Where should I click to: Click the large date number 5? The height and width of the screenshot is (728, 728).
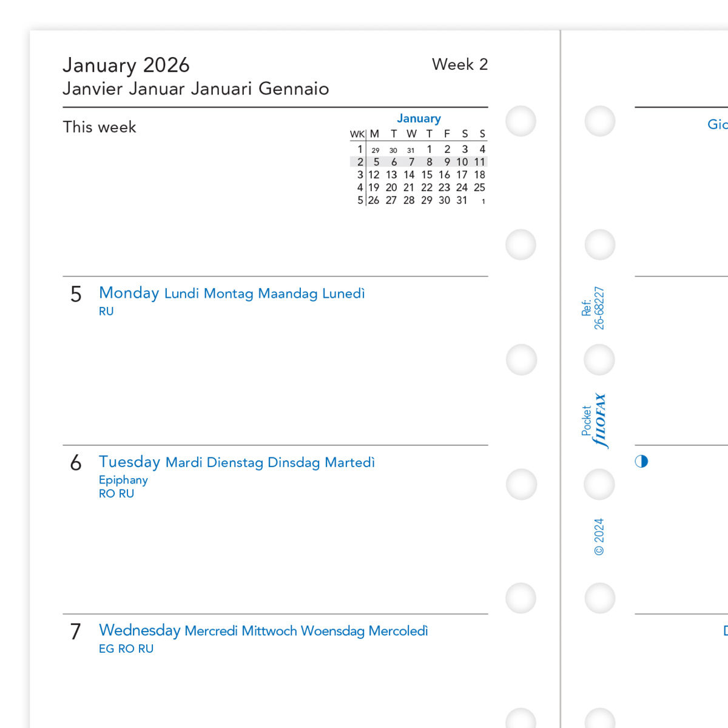[x=76, y=295]
